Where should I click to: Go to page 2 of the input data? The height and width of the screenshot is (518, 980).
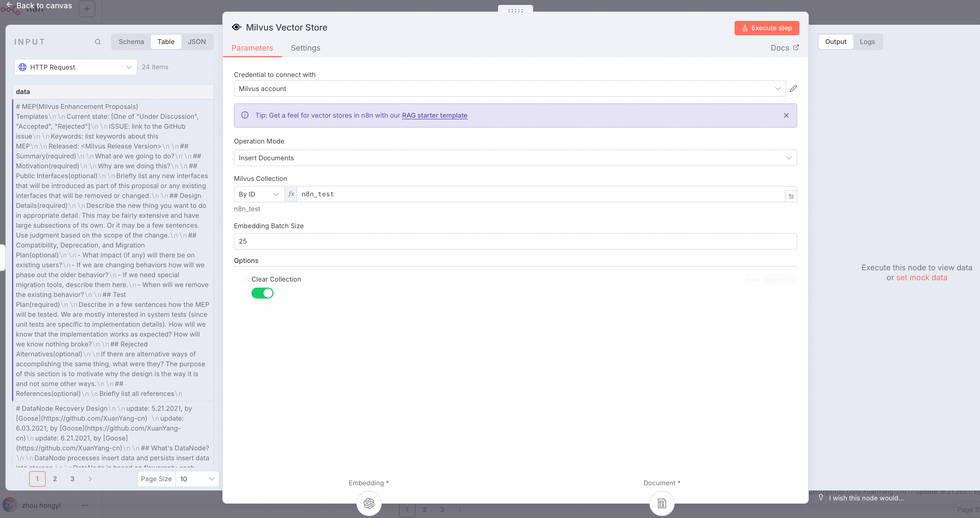pyautogui.click(x=55, y=479)
